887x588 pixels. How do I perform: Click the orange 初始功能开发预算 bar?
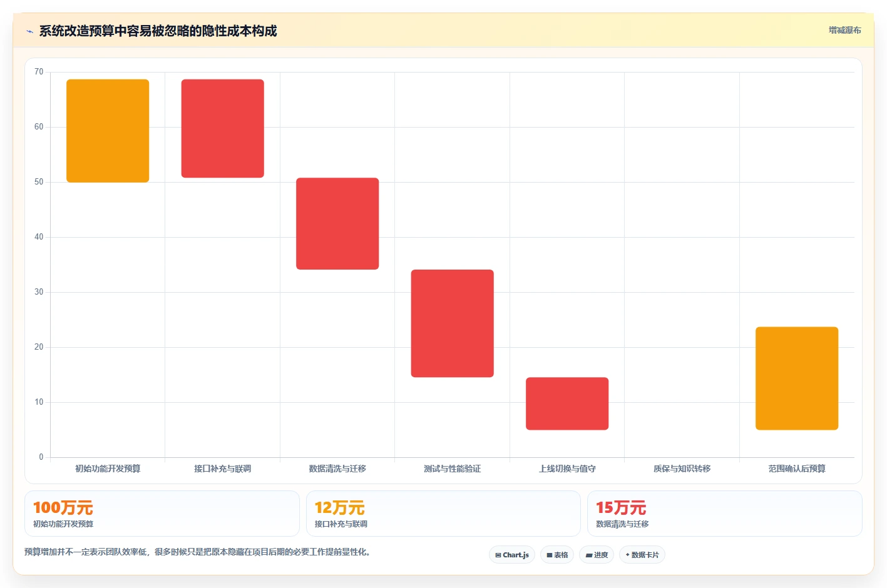[108, 131]
